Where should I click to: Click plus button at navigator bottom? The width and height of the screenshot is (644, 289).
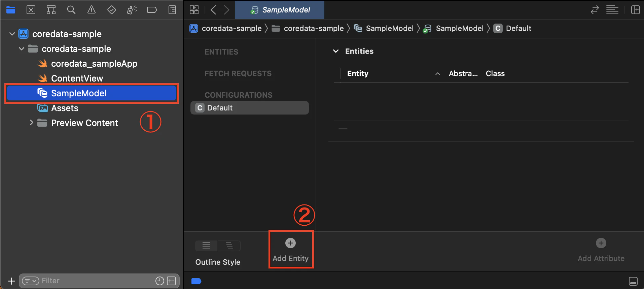pos(11,281)
